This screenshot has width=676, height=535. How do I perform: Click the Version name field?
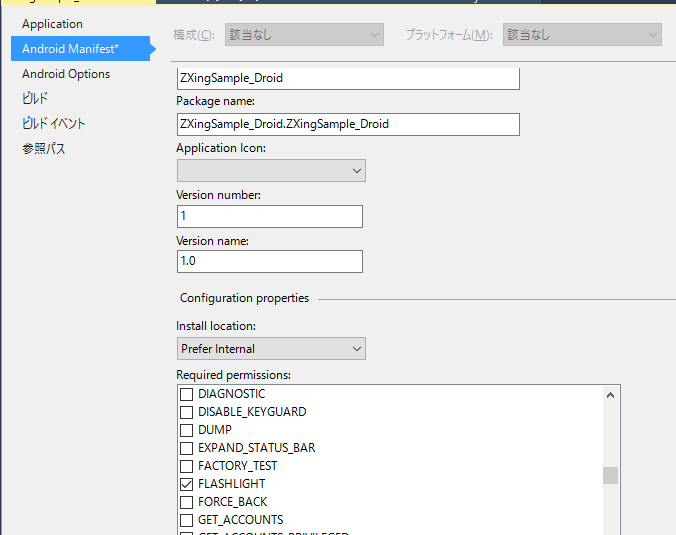coord(270,262)
